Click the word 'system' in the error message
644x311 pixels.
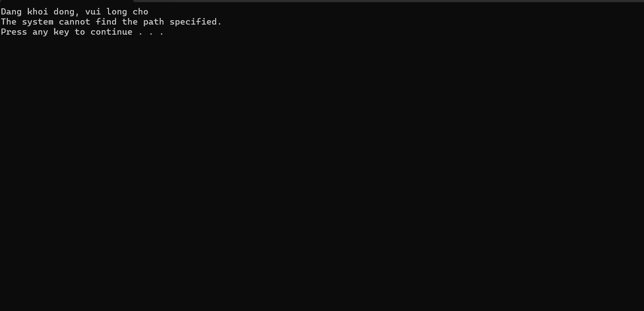pyautogui.click(x=38, y=22)
